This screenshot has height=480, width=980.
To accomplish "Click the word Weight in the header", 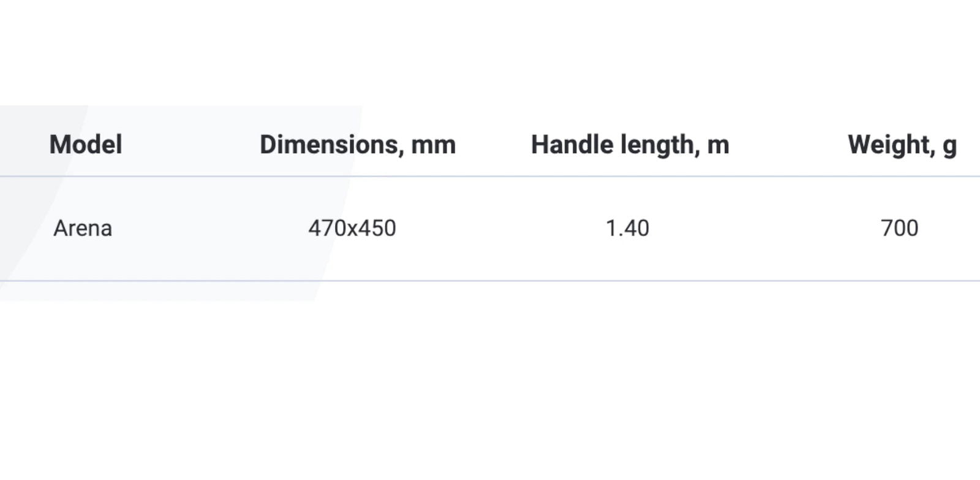I will click(x=891, y=146).
